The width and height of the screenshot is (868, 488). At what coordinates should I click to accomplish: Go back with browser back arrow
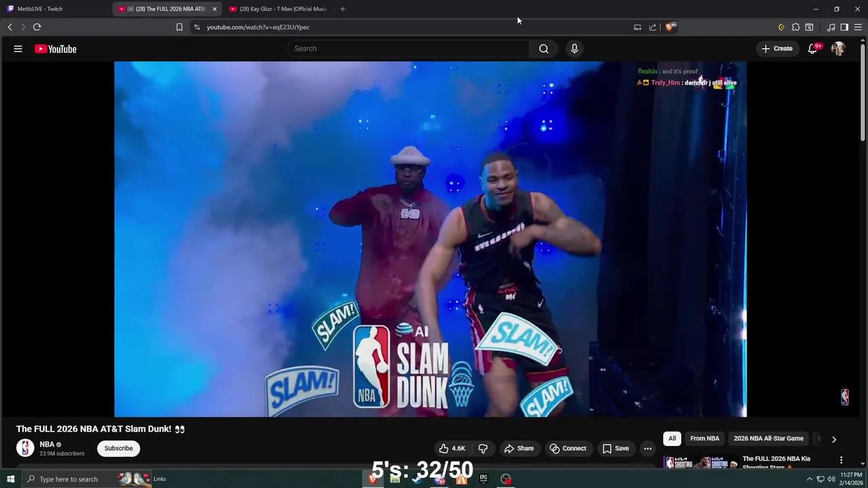pyautogui.click(x=9, y=27)
